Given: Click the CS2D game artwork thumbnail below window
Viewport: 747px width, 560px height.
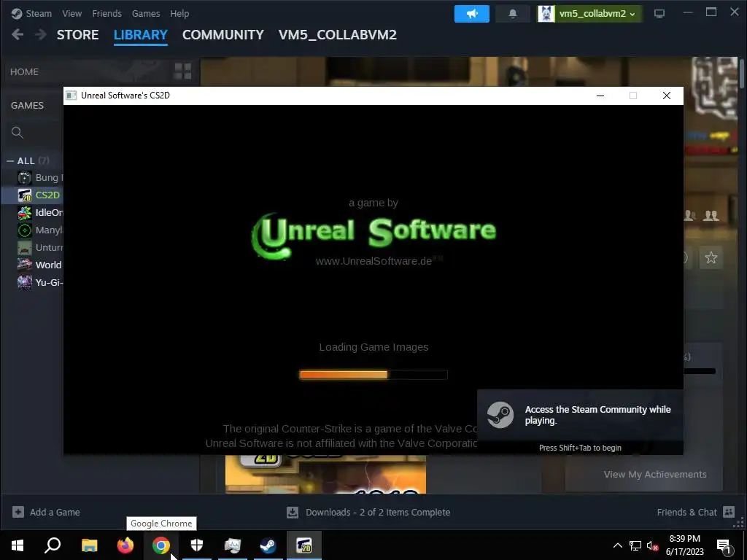Looking at the screenshot, I should pyautogui.click(x=325, y=474).
